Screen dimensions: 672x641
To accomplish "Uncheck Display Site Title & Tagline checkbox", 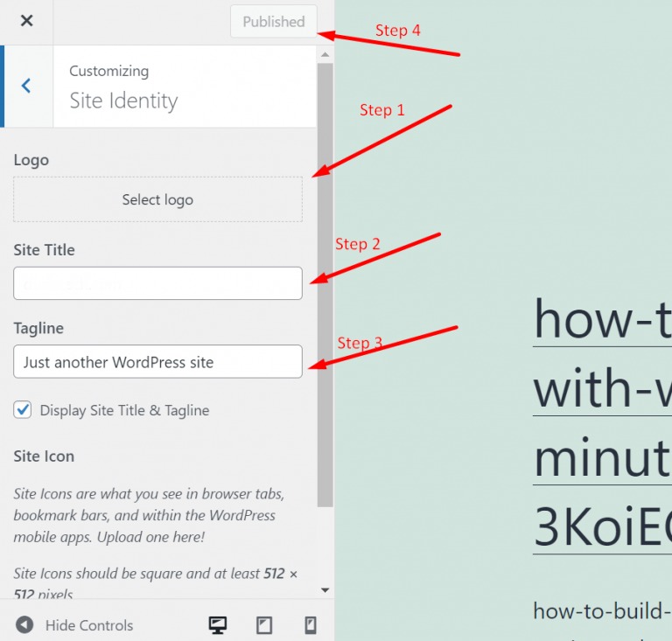I will coord(24,410).
